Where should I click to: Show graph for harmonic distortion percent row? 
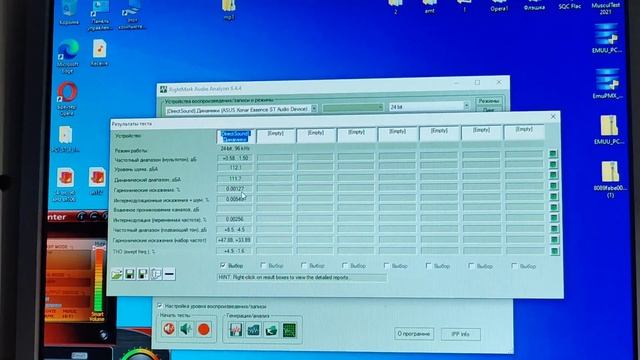[x=553, y=186]
